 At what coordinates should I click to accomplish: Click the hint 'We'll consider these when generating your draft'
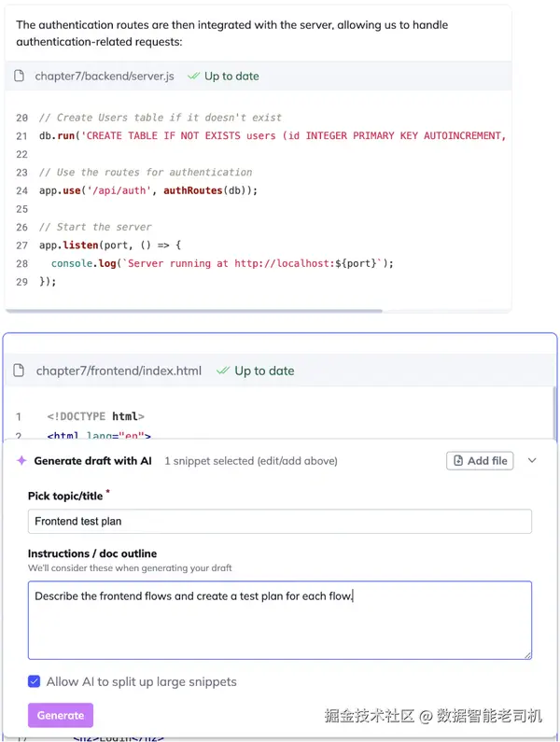(x=130, y=567)
